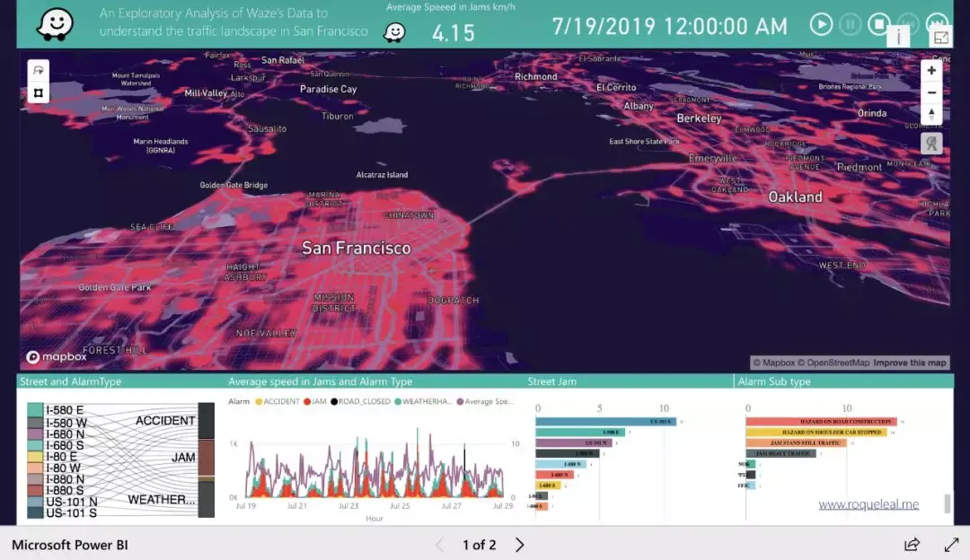Click the Microsoft Power BI label
This screenshot has width=970, height=560.
[x=69, y=545]
